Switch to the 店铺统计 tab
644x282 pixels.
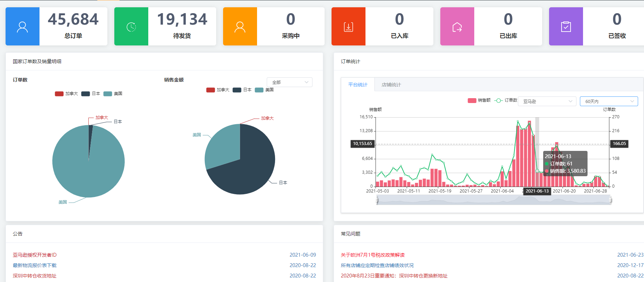coord(391,85)
